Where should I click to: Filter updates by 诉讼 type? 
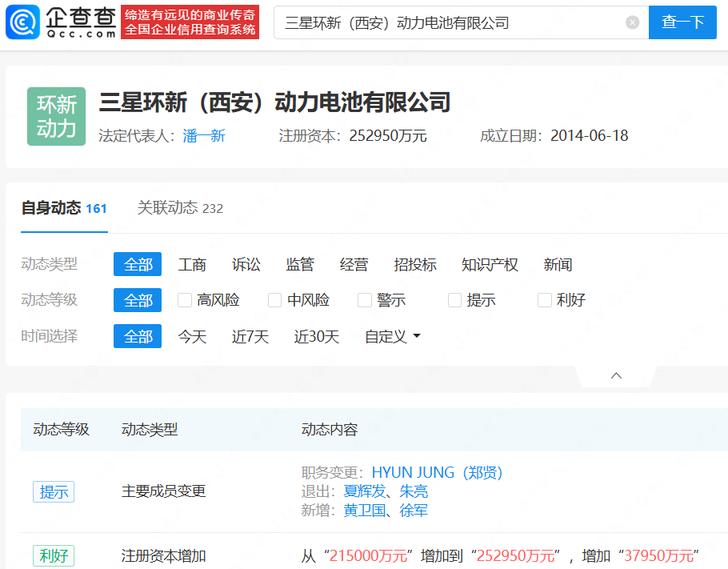click(x=246, y=264)
